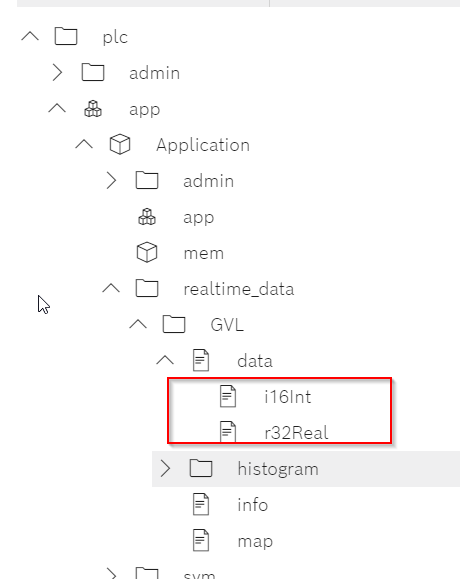
Task: Click the cube icon next to Application
Action: (120, 144)
